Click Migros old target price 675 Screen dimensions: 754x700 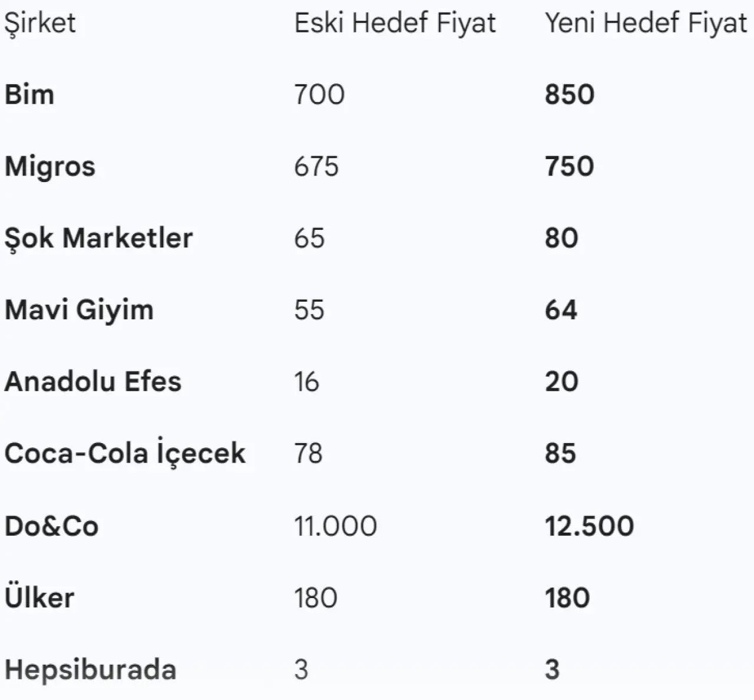tap(316, 166)
